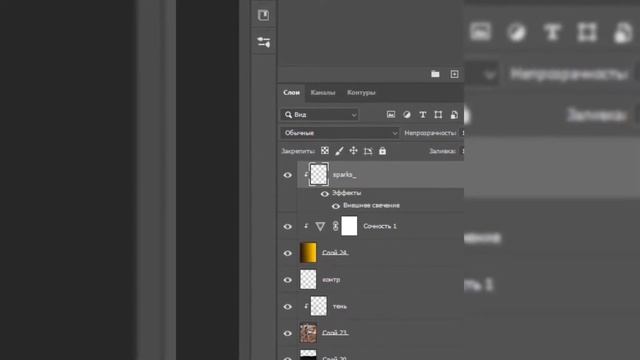Click the clipping arrow on the тень layer

click(x=306, y=306)
